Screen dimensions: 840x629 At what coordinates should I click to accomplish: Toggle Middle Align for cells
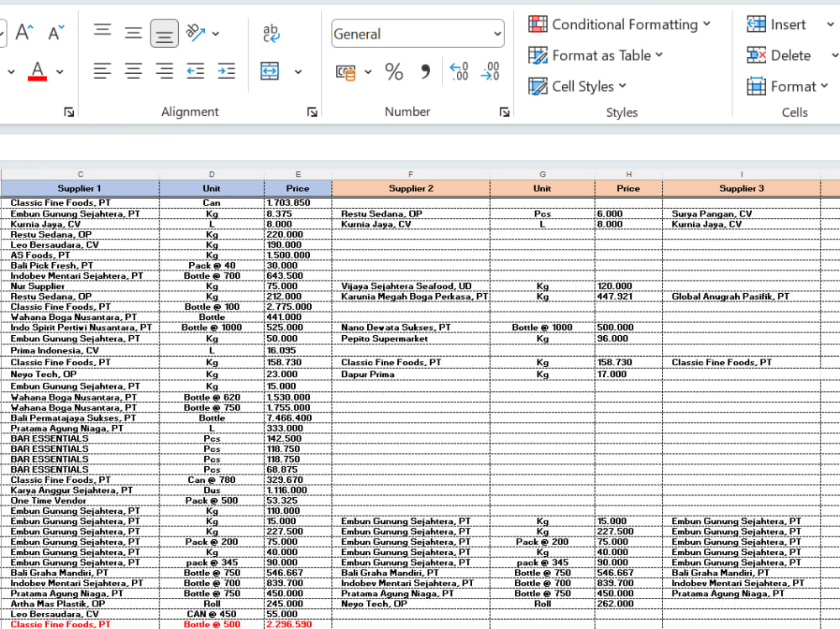pos(134,34)
